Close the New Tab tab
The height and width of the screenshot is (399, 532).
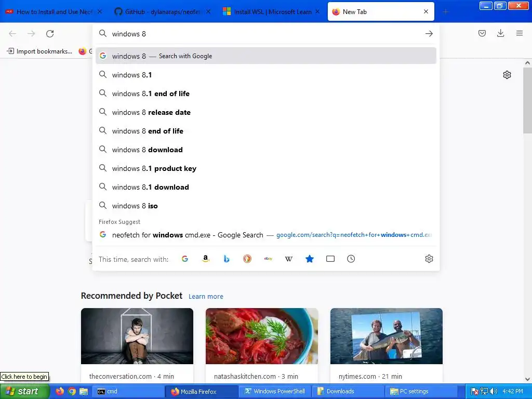426,11
